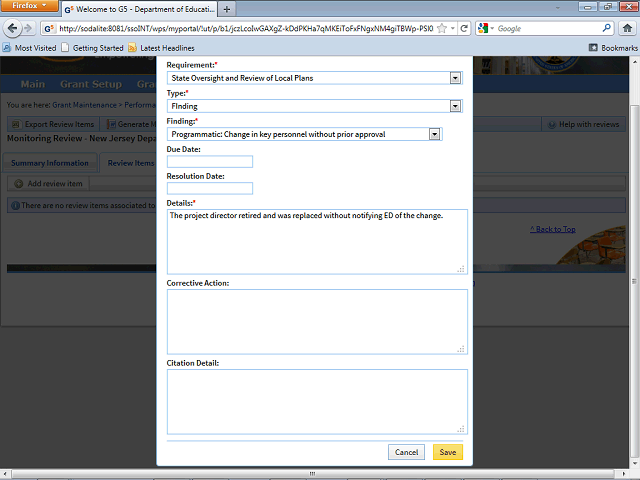This screenshot has width=640, height=480.
Task: Click the Bookmarks toolbar button
Action: click(x=613, y=48)
